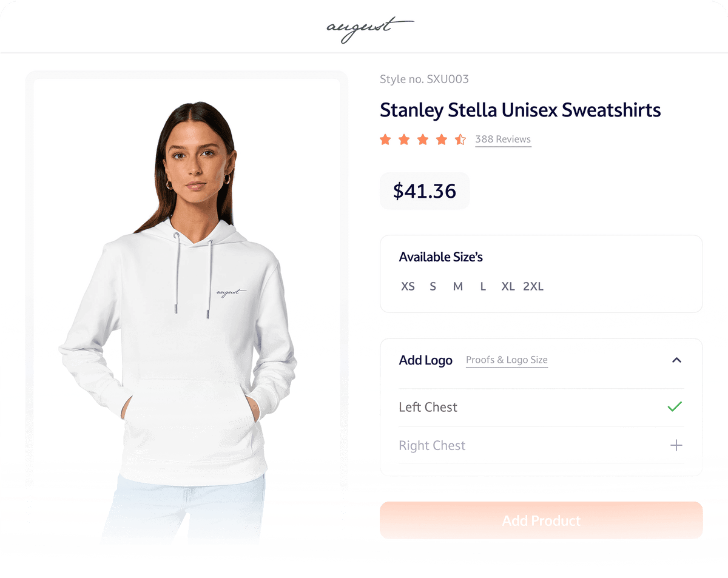Viewport: 728px width, 578px height.
Task: Choose size XL
Action: [508, 286]
